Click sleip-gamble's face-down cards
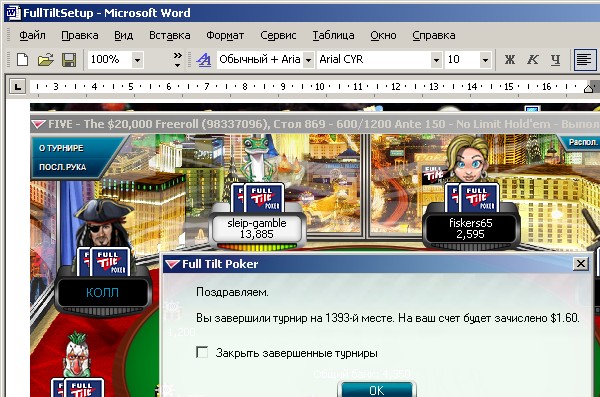 pyautogui.click(x=259, y=198)
